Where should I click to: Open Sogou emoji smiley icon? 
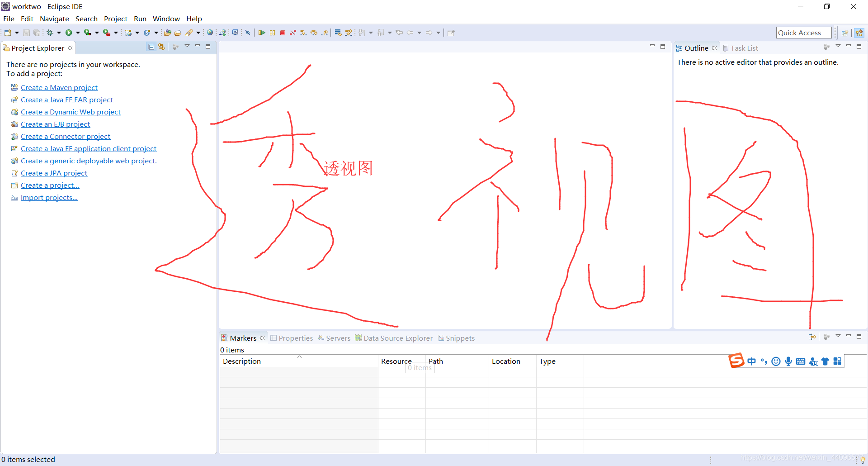pos(776,361)
